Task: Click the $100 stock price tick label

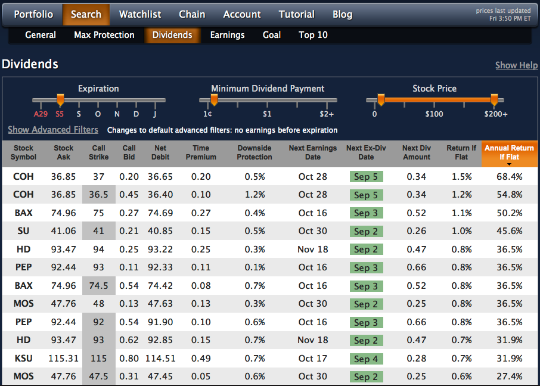Action: (434, 114)
